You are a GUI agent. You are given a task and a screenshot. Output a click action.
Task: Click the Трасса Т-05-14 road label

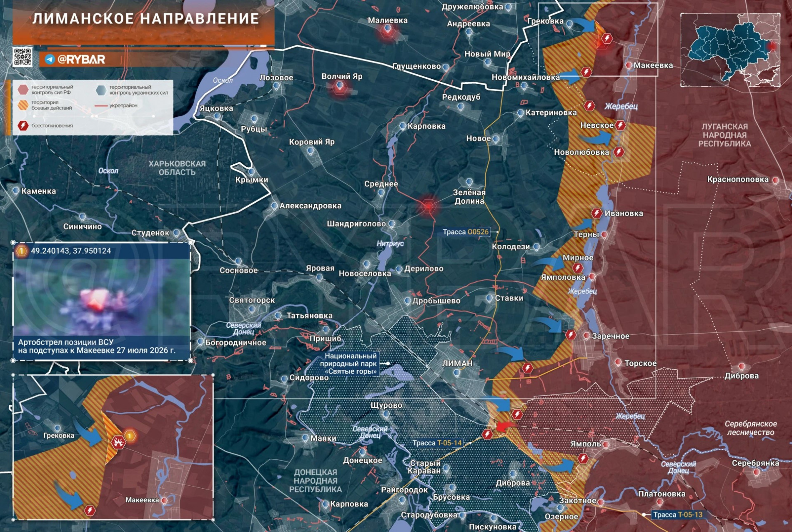(x=437, y=443)
